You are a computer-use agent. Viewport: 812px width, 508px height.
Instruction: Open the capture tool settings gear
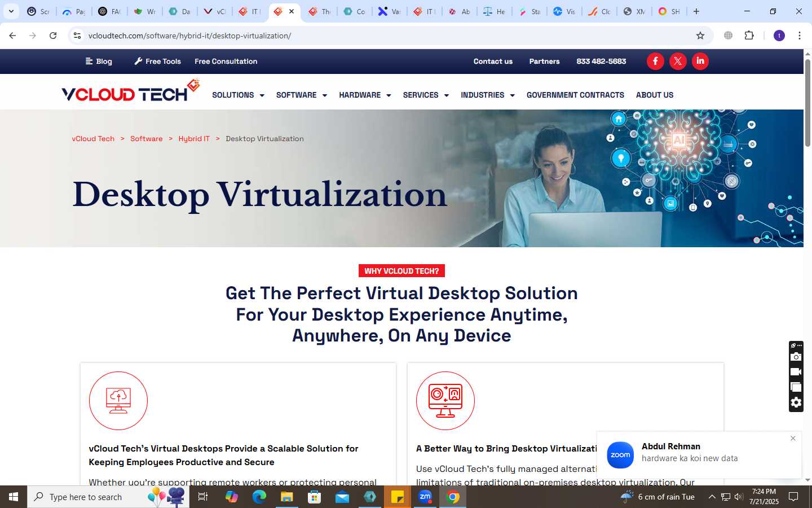point(796,402)
